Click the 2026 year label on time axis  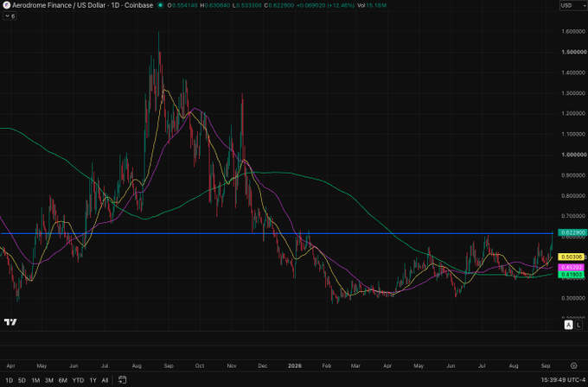tap(294, 365)
